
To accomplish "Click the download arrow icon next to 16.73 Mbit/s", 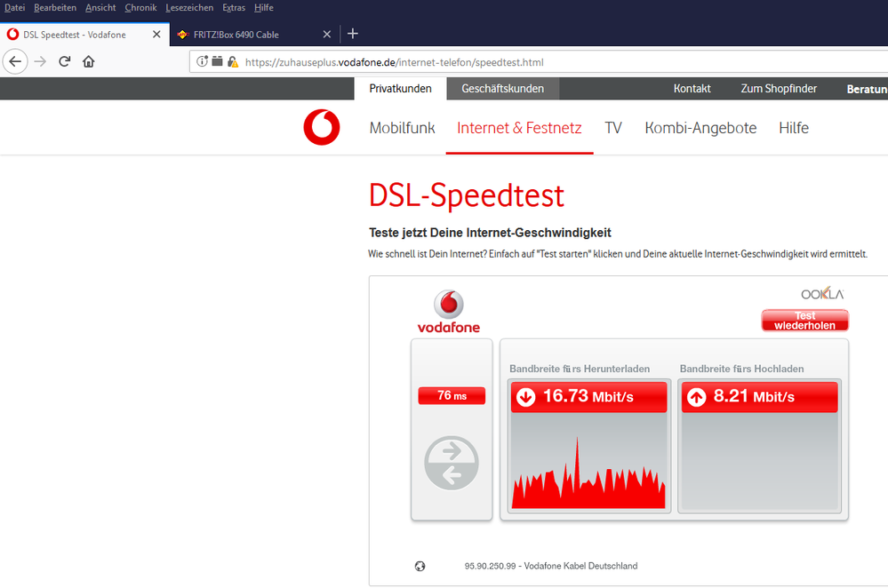I will [x=525, y=397].
